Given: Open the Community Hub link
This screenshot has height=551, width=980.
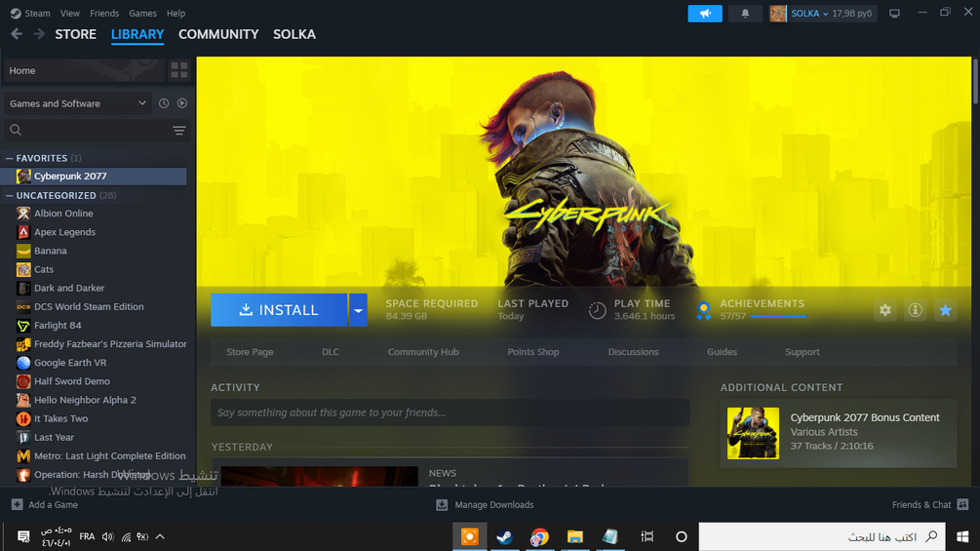Looking at the screenshot, I should click(423, 352).
